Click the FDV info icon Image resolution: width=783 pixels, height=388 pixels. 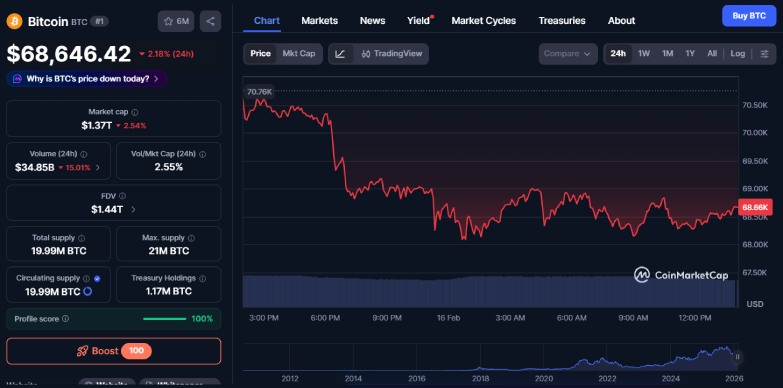tap(122, 196)
